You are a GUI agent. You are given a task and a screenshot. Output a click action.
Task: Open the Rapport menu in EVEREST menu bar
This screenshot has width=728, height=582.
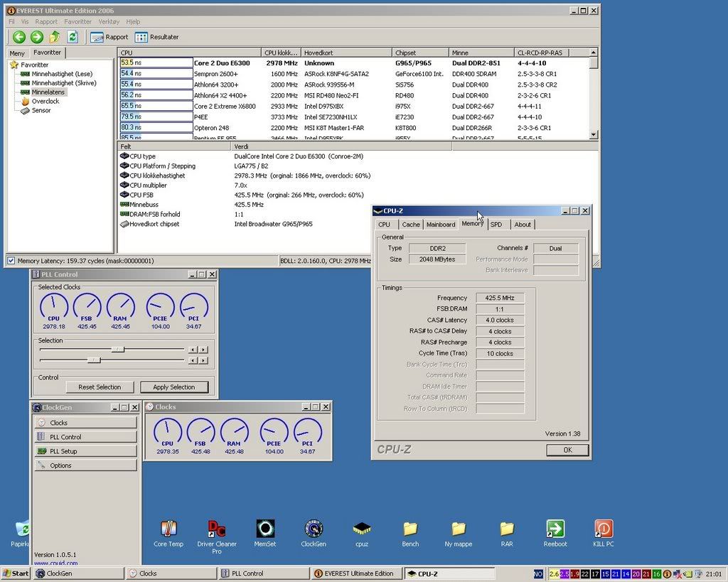click(x=46, y=21)
